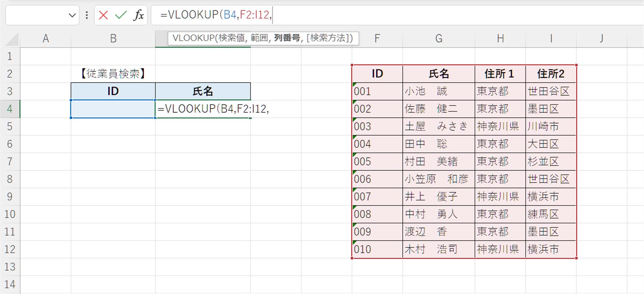
Task: Cancel the formula entry with X icon
Action: (x=103, y=15)
